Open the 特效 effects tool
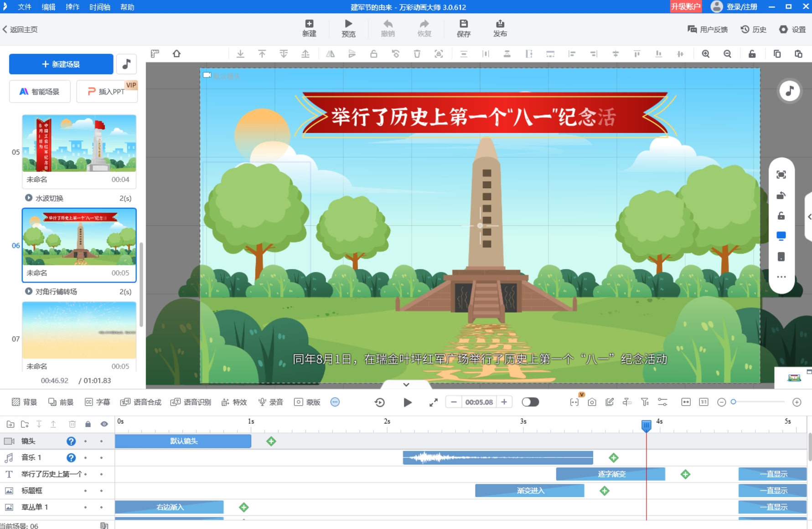812x529 pixels. pyautogui.click(x=234, y=402)
